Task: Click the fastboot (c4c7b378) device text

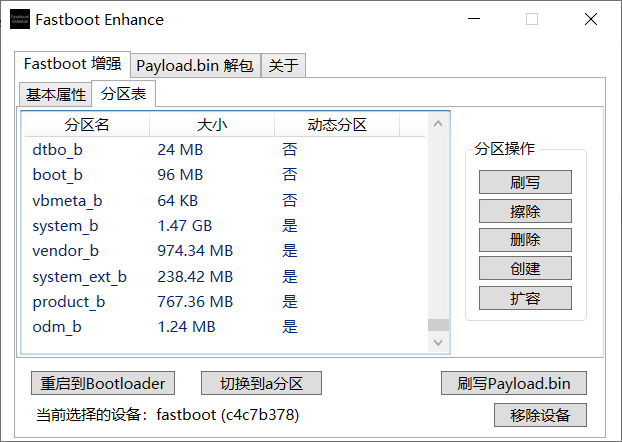Action: pos(228,415)
